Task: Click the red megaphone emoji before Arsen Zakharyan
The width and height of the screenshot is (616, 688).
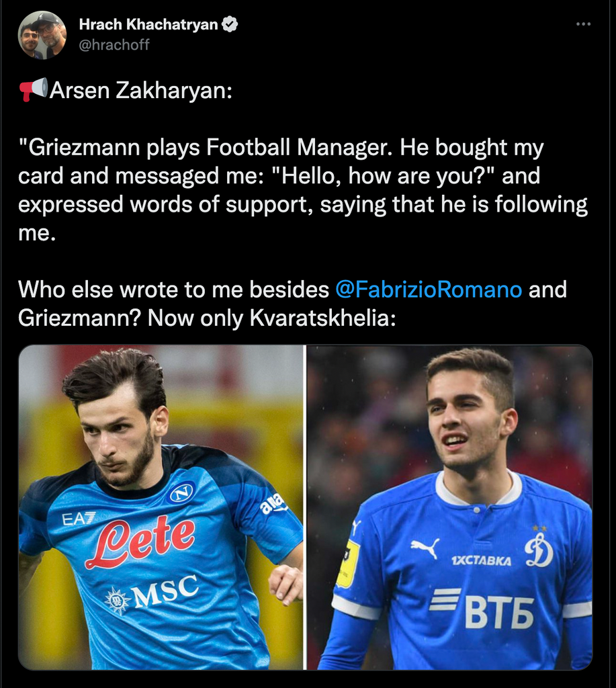Action: click(x=34, y=89)
